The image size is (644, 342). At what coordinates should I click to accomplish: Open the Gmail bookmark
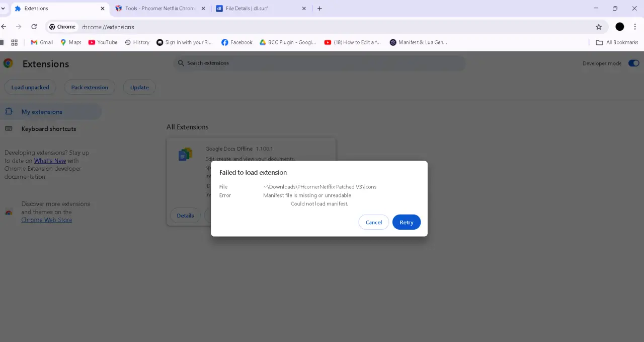point(42,42)
